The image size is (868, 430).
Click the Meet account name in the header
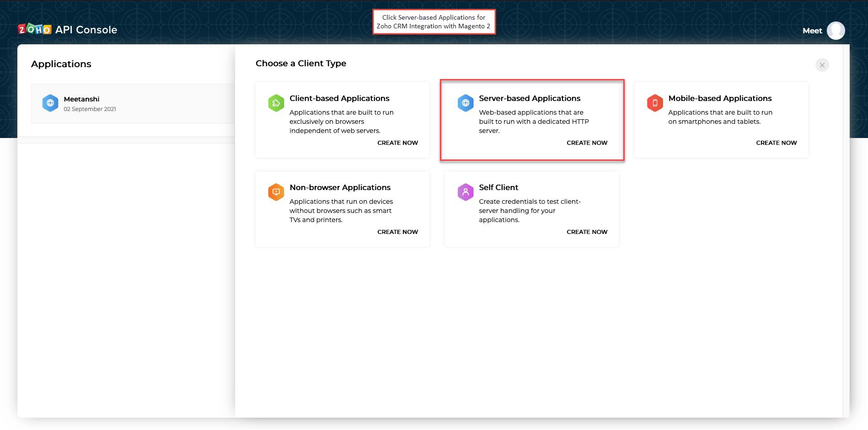click(x=812, y=31)
